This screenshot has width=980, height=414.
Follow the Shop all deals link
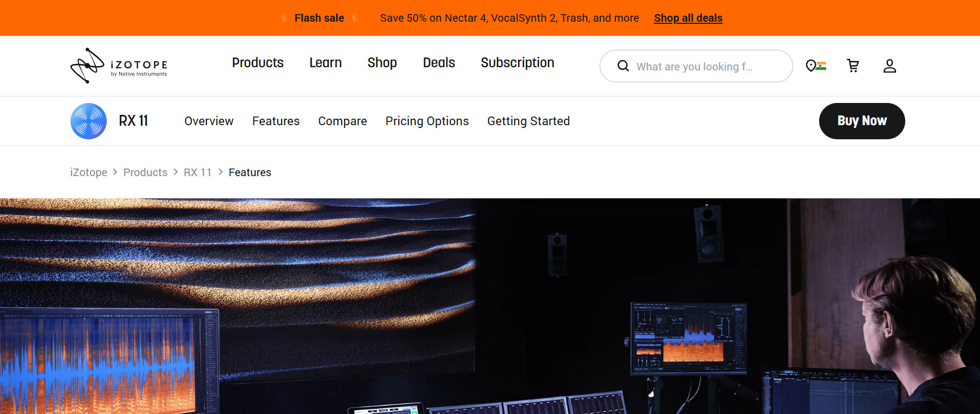coord(688,18)
